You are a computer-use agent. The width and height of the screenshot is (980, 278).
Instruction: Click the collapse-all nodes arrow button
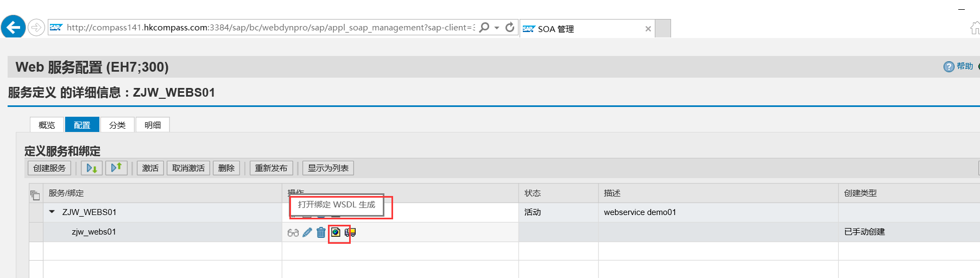[116, 168]
